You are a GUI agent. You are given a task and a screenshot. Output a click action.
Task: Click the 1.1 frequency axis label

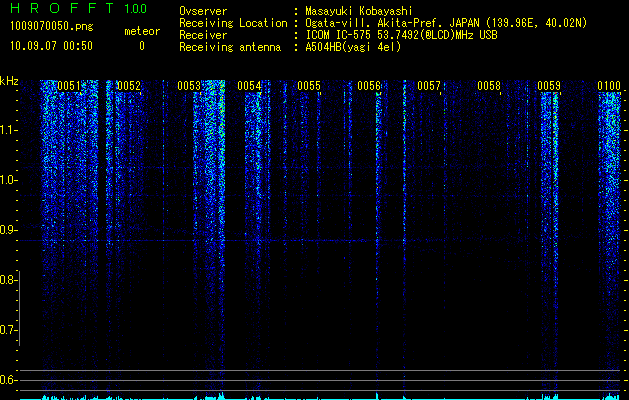[x=8, y=130]
